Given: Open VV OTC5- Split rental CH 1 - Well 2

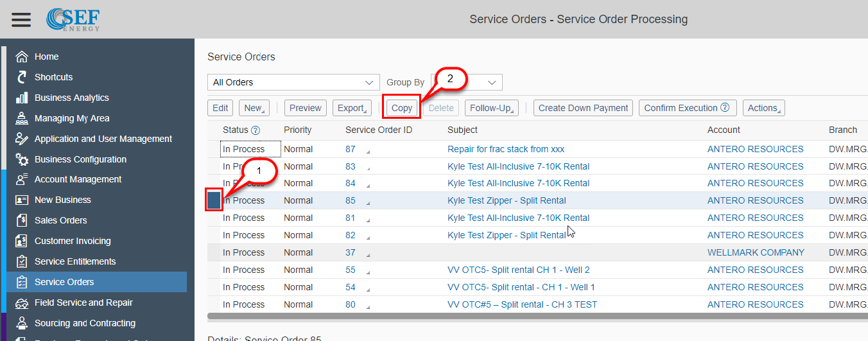Looking at the screenshot, I should [519, 270].
